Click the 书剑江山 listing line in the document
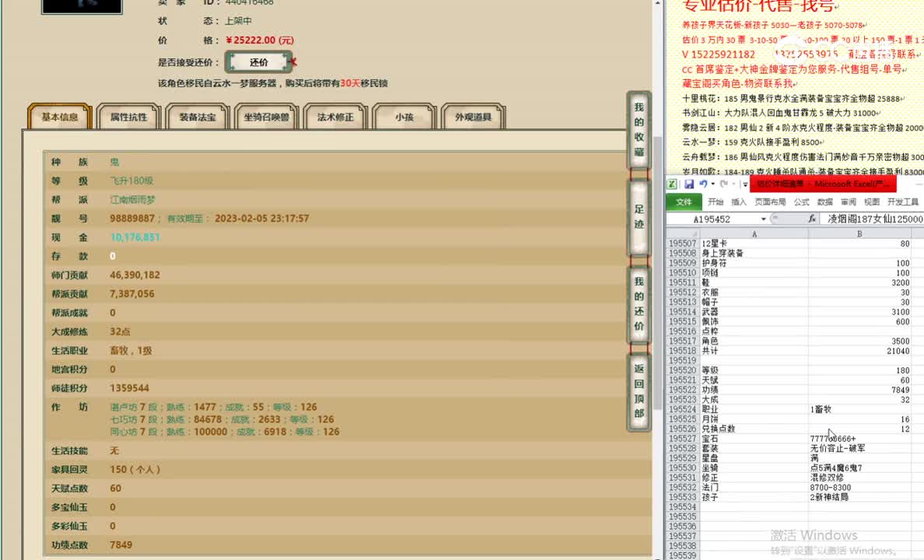924x560 pixels. [x=781, y=113]
